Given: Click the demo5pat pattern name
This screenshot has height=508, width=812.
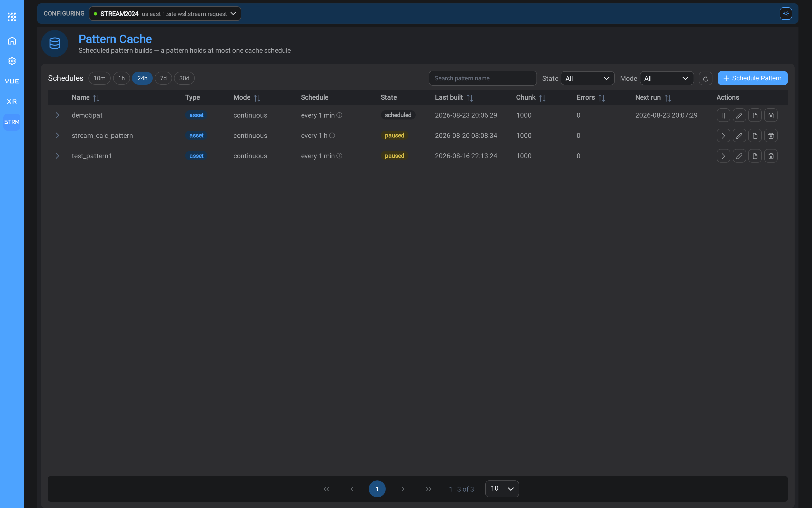Looking at the screenshot, I should coord(87,115).
